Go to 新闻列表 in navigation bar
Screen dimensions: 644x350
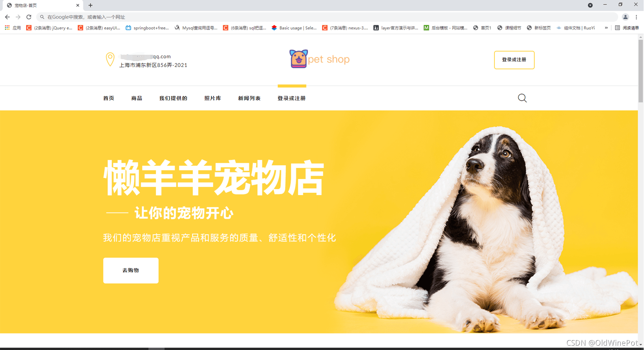249,98
